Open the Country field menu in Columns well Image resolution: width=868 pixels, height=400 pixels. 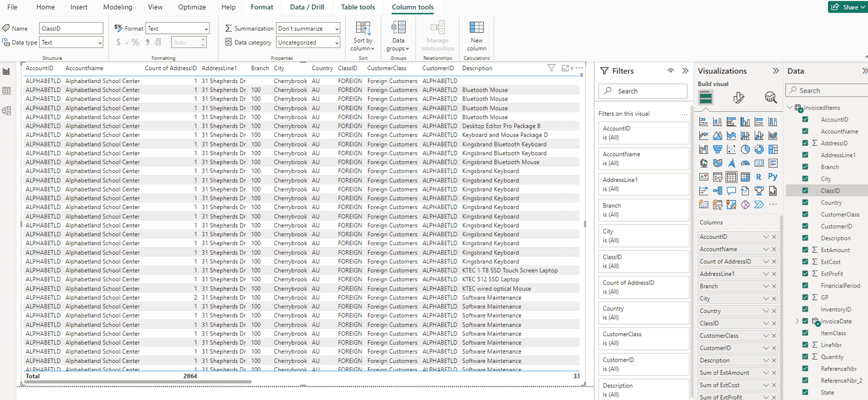pos(766,311)
